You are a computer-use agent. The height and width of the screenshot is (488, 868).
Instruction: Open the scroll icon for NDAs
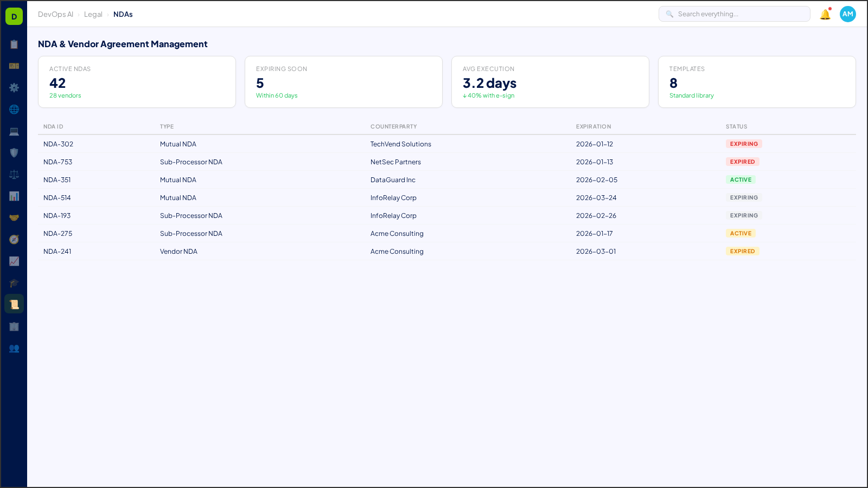tap(14, 304)
